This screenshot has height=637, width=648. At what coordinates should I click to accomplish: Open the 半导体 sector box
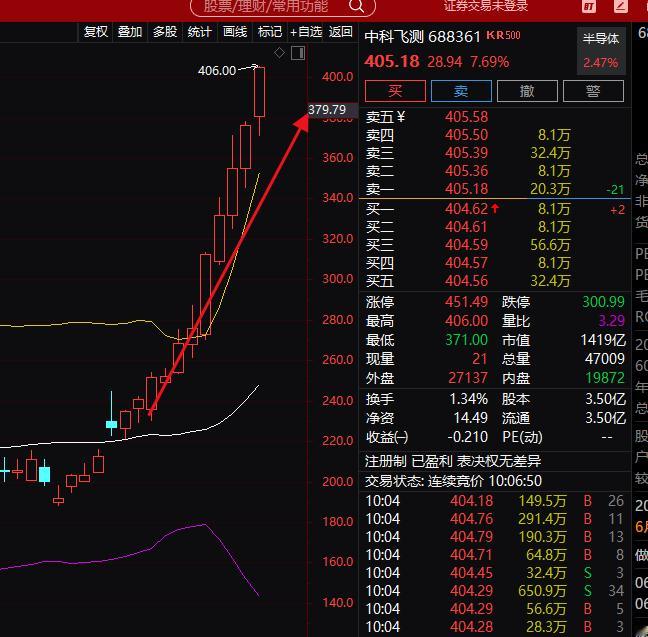click(x=601, y=51)
